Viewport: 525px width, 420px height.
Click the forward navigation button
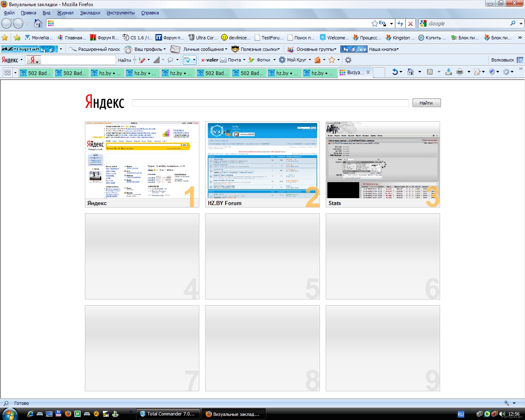[18, 23]
